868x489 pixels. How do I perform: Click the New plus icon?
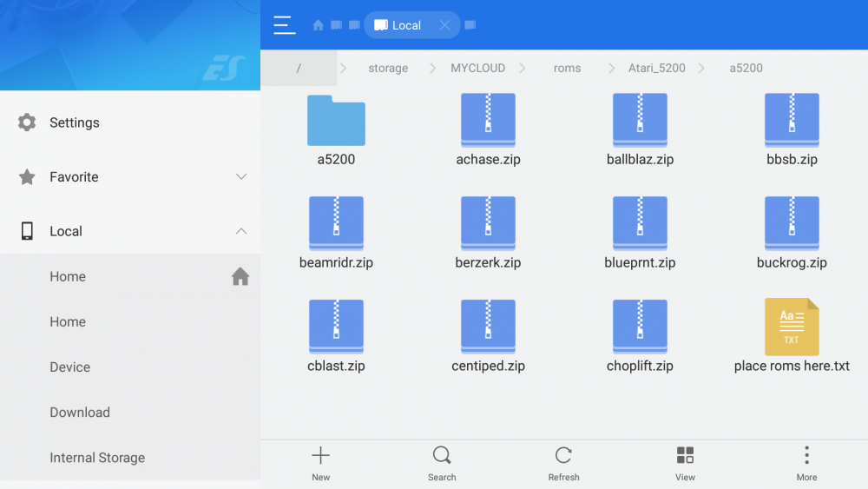pos(320,463)
